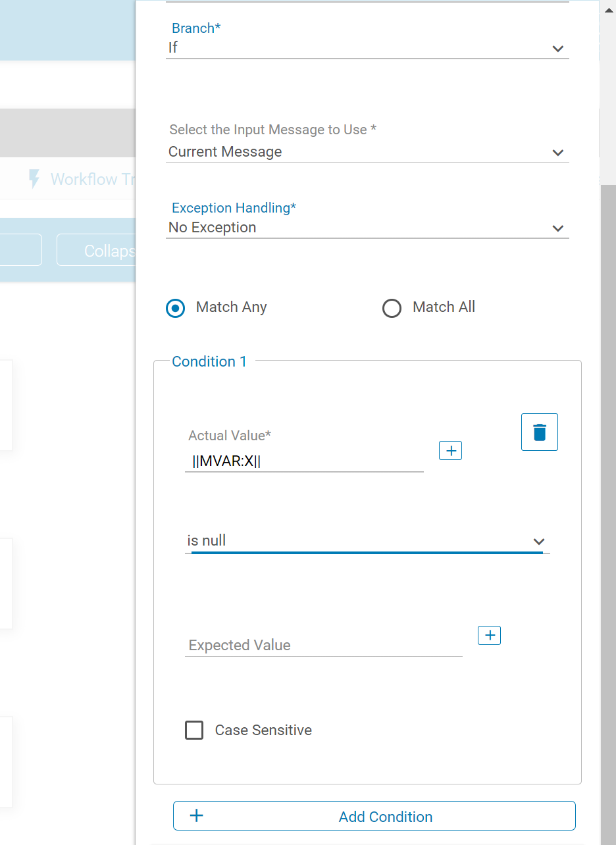This screenshot has height=845, width=616.
Task: Click plus icon next to Expected Value
Action: [489, 635]
